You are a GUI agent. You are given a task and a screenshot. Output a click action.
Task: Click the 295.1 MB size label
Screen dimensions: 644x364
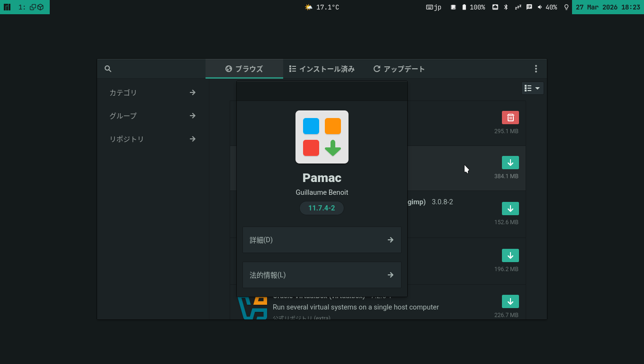click(506, 131)
